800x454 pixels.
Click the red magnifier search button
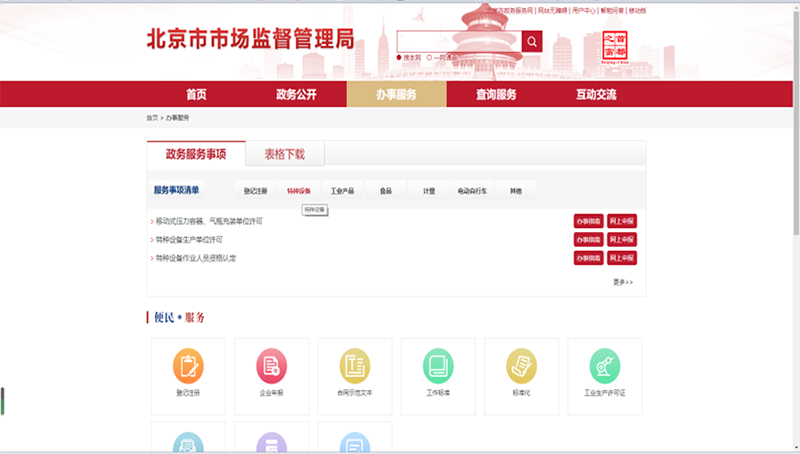coord(532,41)
